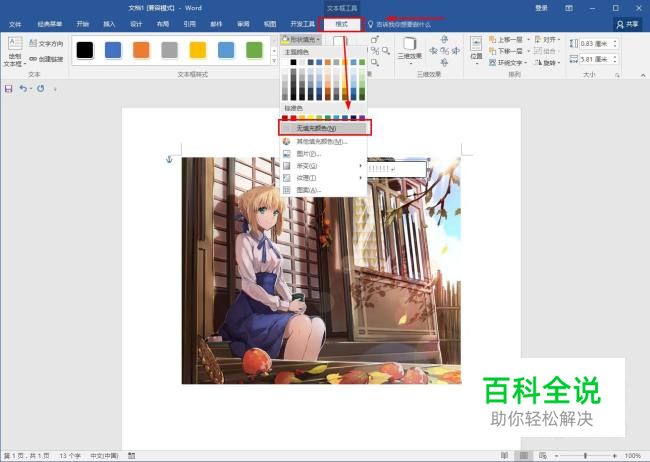The image size is (650, 462).
Task: Click the 绘制文本框 draw text box icon
Action: [15, 53]
